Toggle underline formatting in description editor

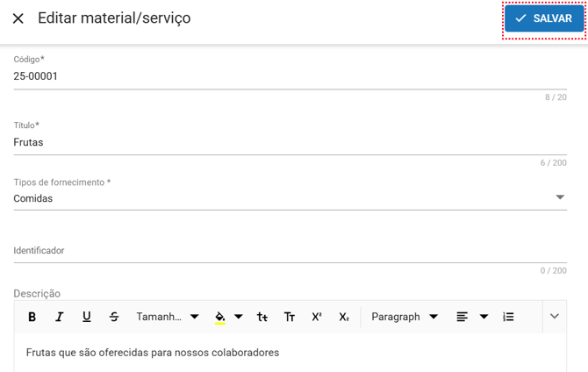point(87,317)
